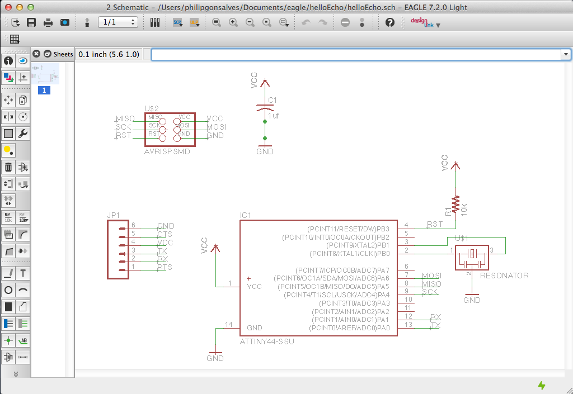
Task: Save the schematic with the floppy disk icon
Action: [31, 23]
